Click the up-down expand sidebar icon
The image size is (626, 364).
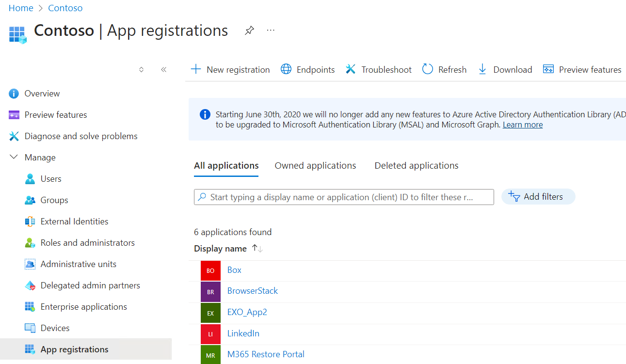point(141,69)
